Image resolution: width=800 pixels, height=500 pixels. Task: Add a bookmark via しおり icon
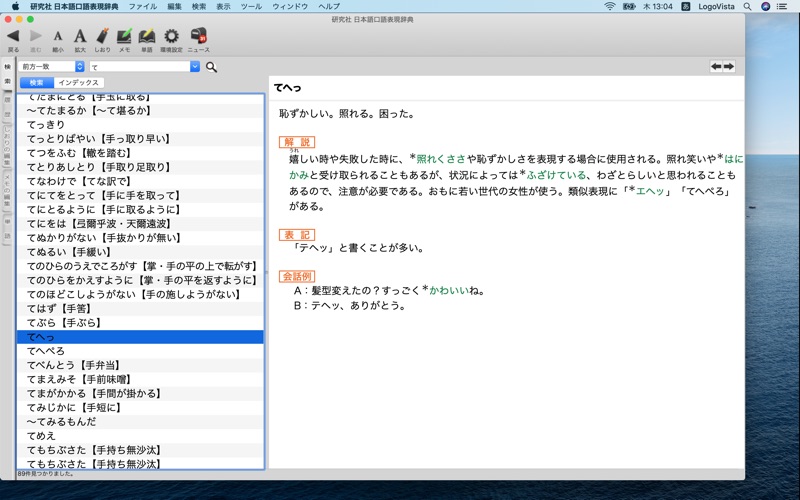pos(102,36)
